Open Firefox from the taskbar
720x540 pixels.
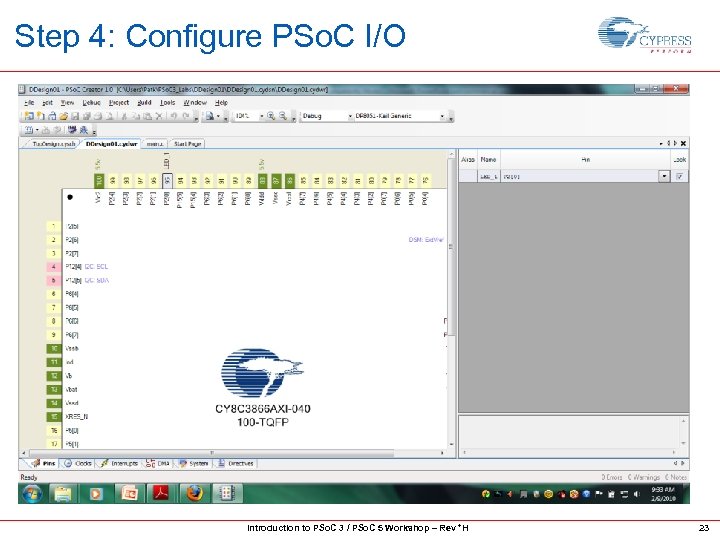194,494
